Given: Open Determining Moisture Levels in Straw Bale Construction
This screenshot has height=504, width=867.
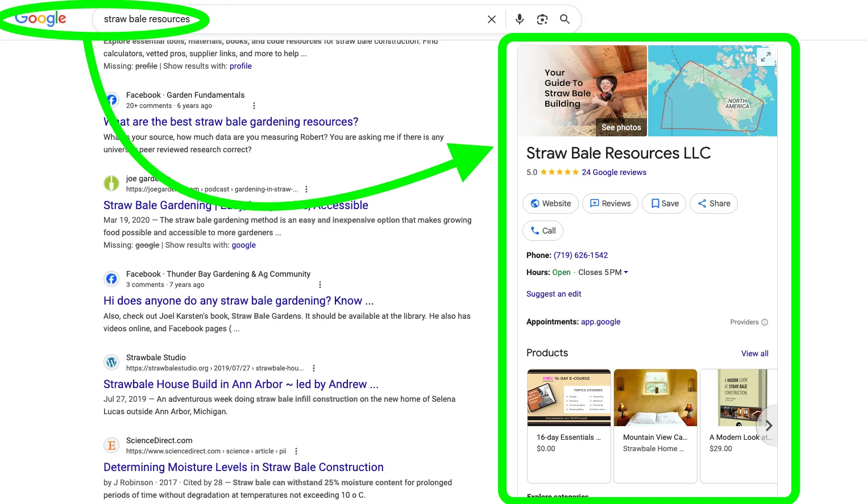Looking at the screenshot, I should tap(243, 467).
